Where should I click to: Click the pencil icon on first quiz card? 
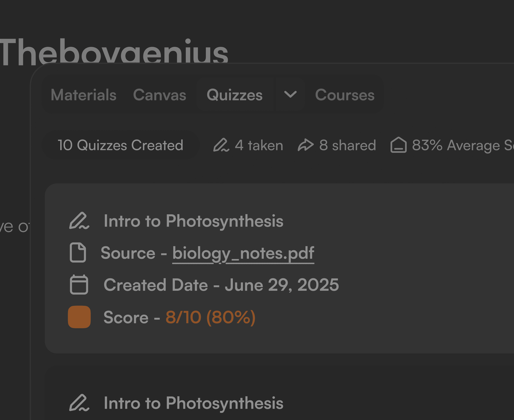(79, 221)
